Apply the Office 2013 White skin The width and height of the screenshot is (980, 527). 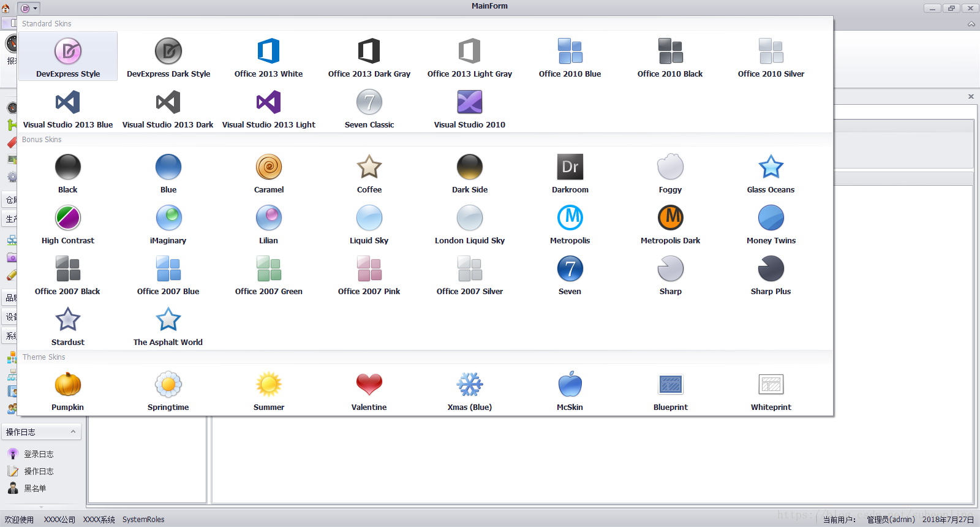269,56
